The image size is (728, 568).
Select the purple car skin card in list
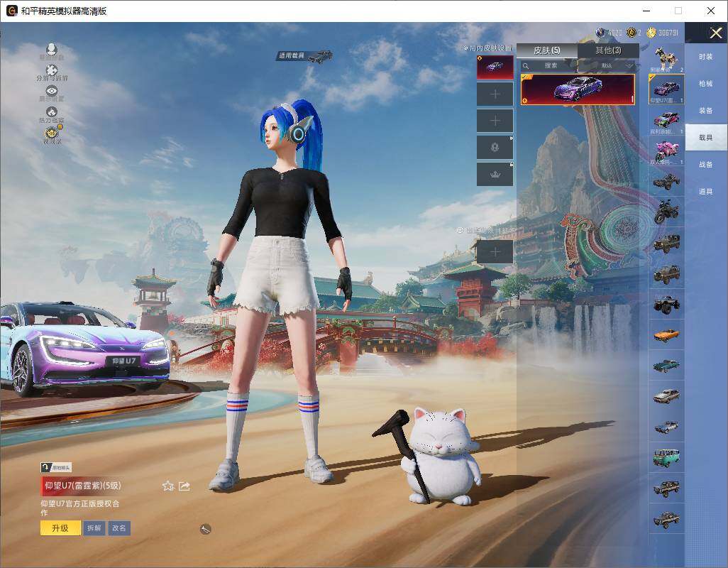pyautogui.click(x=578, y=89)
